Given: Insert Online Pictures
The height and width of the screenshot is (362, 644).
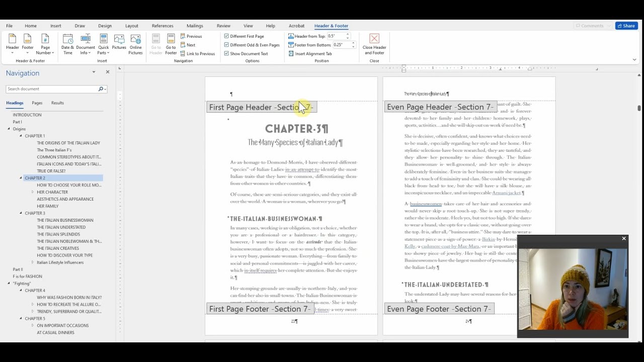Looking at the screenshot, I should click(135, 44).
